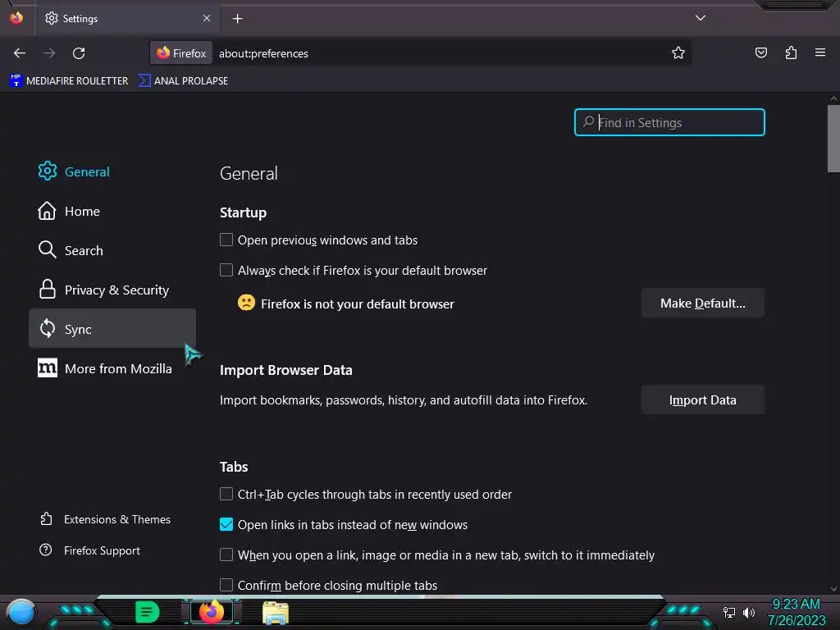Click the network tray icon

click(x=729, y=612)
